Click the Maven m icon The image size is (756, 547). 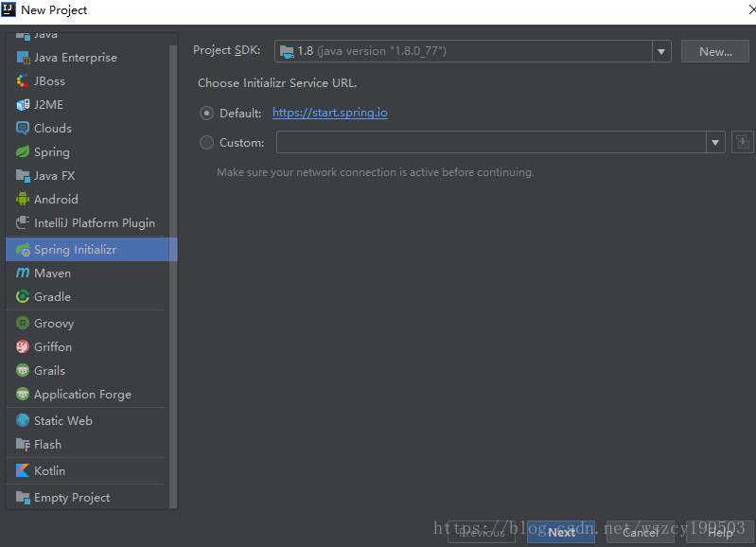pos(23,273)
